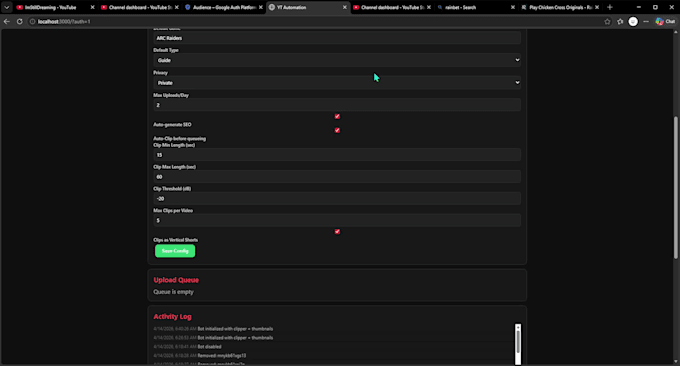Close the ImStillDreaming YouTube tab
Image resolution: width=680 pixels, height=366 pixels.
coord(92,7)
